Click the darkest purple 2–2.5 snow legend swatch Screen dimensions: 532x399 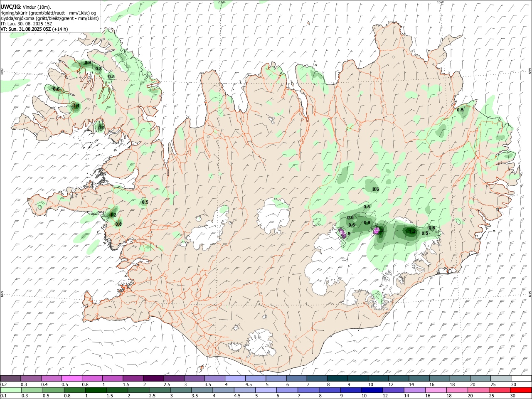153,378
